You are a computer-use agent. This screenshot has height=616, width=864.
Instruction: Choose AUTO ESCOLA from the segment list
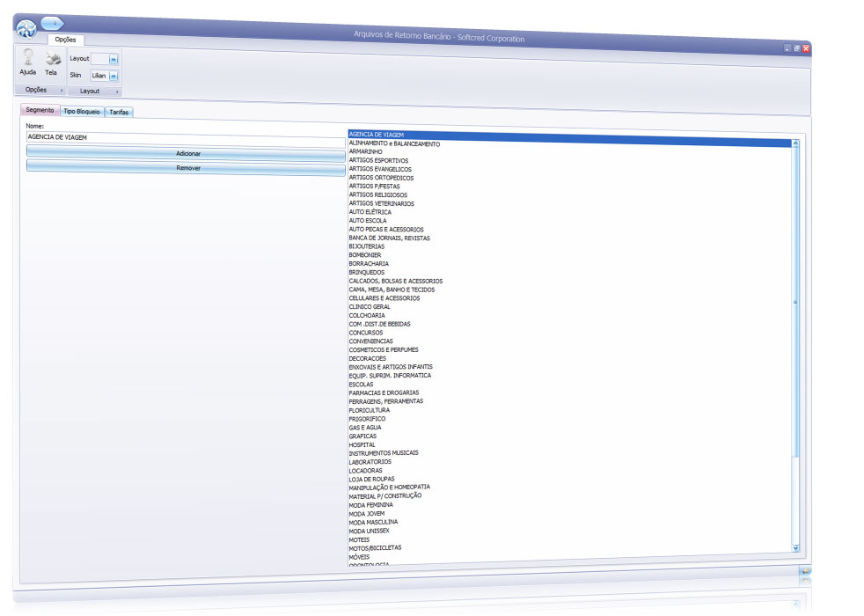pos(368,221)
